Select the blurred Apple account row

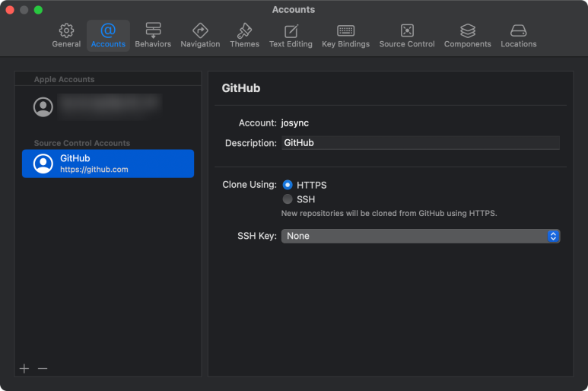pyautogui.click(x=108, y=106)
